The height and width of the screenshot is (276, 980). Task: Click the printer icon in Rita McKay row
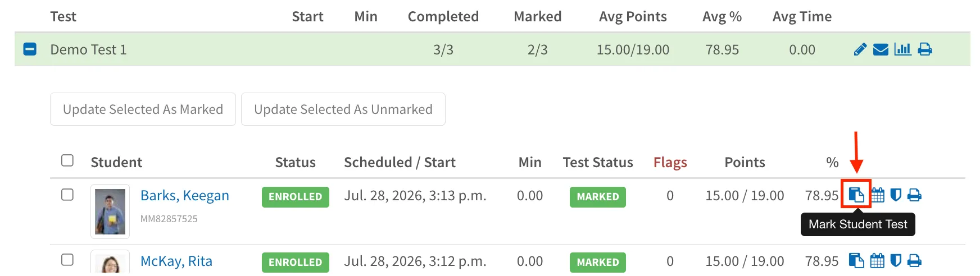click(915, 261)
